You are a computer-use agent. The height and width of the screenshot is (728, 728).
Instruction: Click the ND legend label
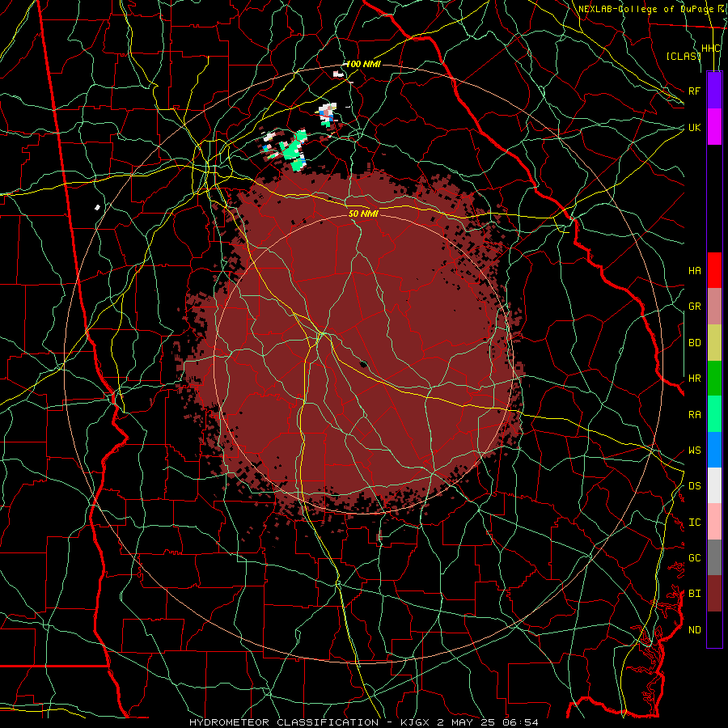[x=695, y=629]
